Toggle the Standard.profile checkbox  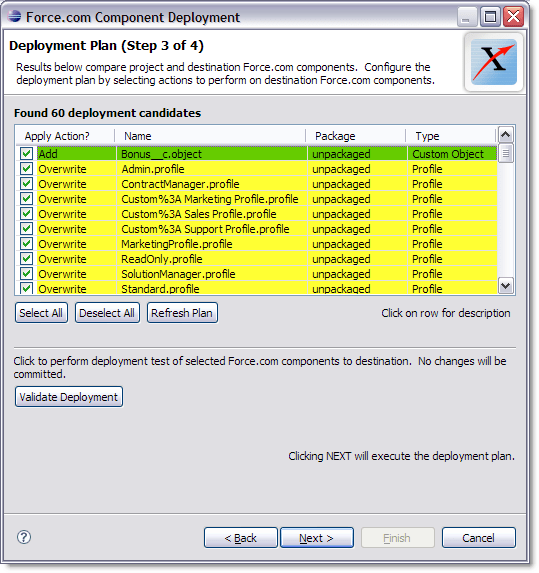pyautogui.click(x=26, y=288)
